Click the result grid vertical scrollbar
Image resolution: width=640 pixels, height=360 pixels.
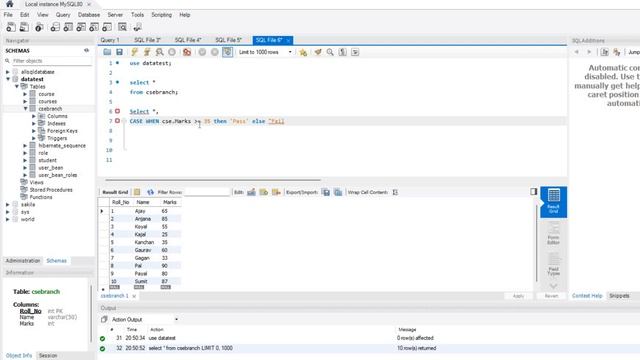pos(536,243)
